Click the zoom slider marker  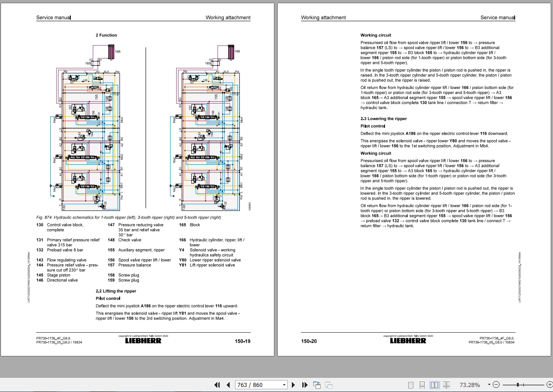pos(518,385)
